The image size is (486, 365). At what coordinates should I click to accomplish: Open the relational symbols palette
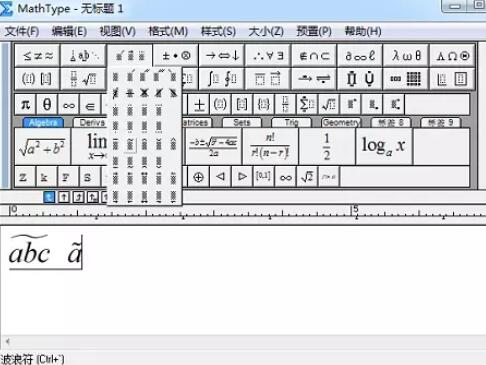38,56
